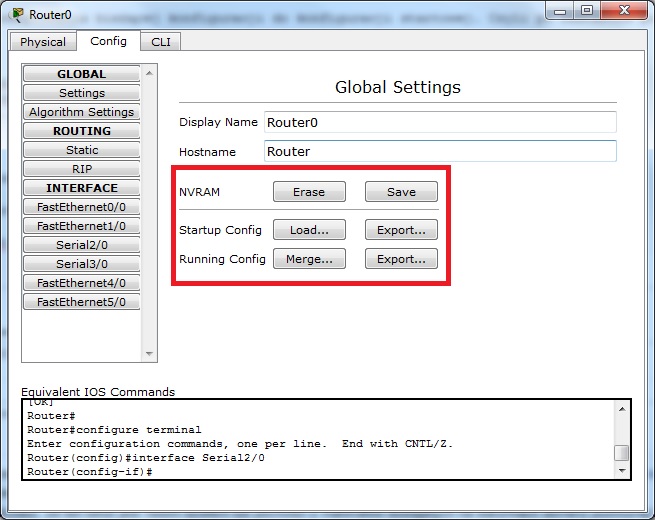Merge into Running Config
Viewport: 655px width, 520px height.
[x=309, y=259]
